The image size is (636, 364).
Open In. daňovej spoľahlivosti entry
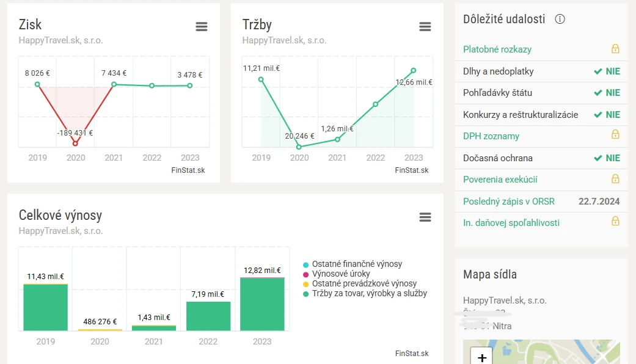pos(511,223)
